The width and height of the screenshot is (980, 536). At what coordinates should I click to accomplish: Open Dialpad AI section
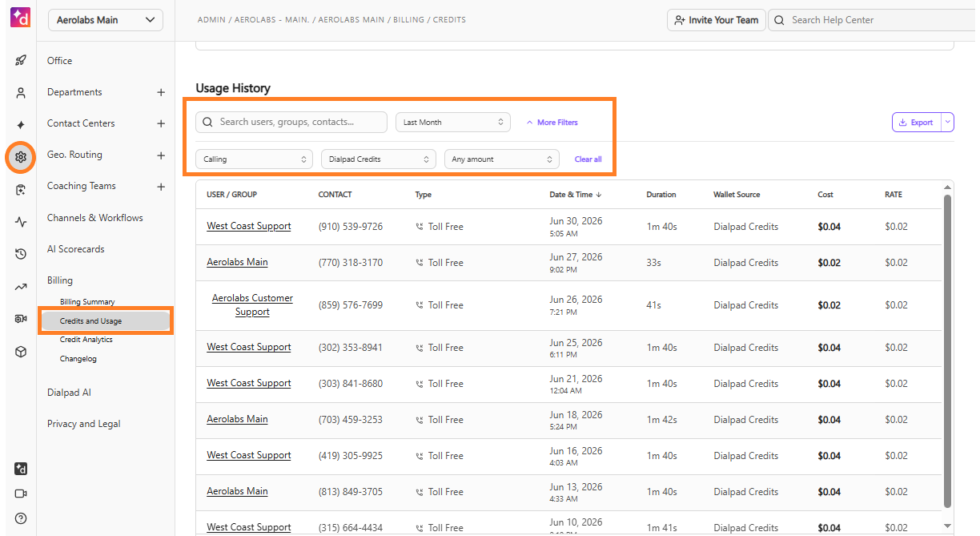(69, 393)
